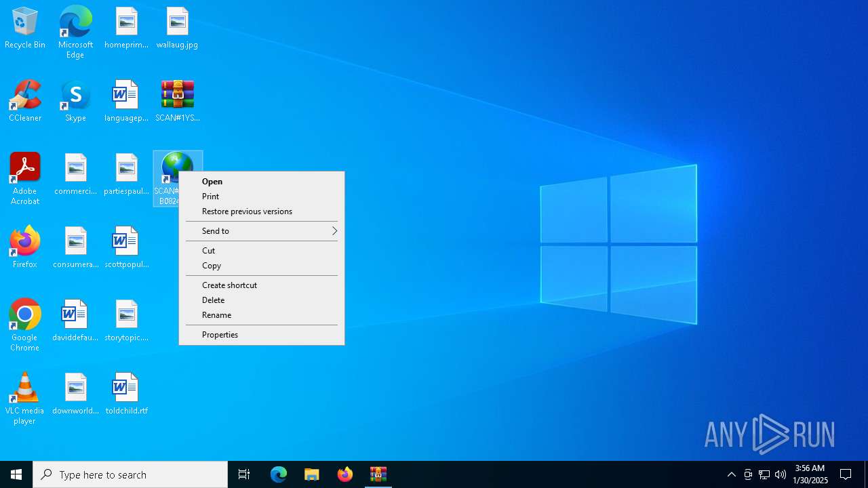Open Task View on the taskbar
The height and width of the screenshot is (488, 868).
[244, 474]
